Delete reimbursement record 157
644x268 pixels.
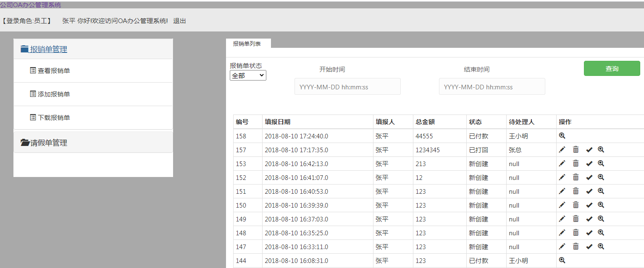(x=576, y=150)
